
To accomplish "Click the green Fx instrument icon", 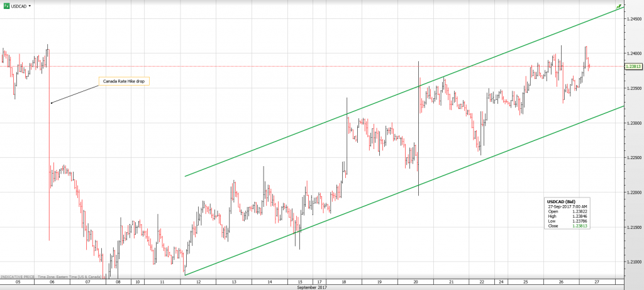I will point(6,5).
